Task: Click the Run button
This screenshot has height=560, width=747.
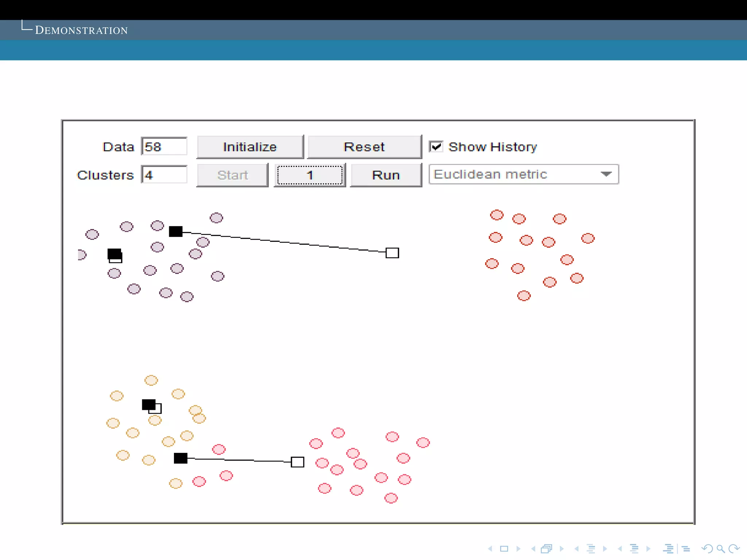Action: 386,175
